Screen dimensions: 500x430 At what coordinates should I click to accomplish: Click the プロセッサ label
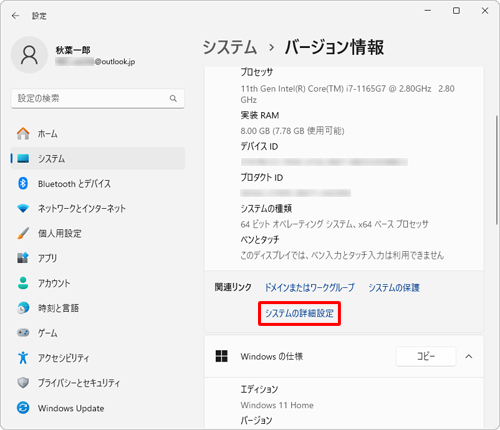tap(257, 72)
